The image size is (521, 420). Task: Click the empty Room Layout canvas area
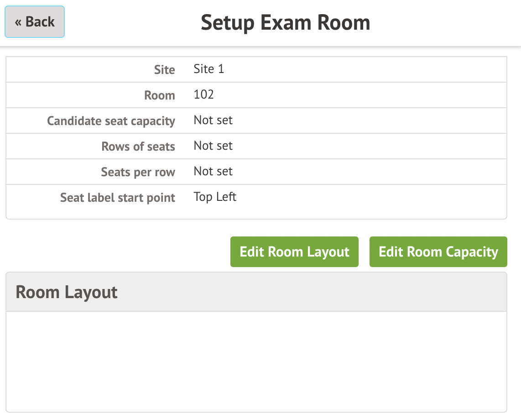(x=256, y=362)
